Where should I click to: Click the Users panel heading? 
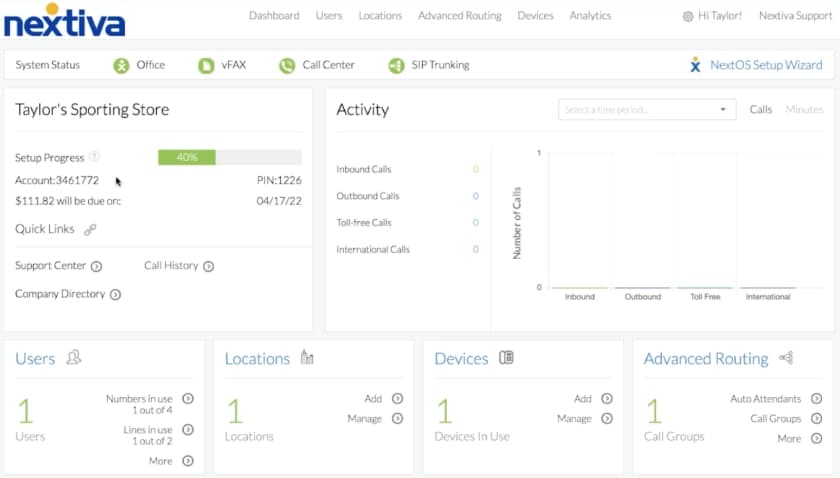coord(35,358)
